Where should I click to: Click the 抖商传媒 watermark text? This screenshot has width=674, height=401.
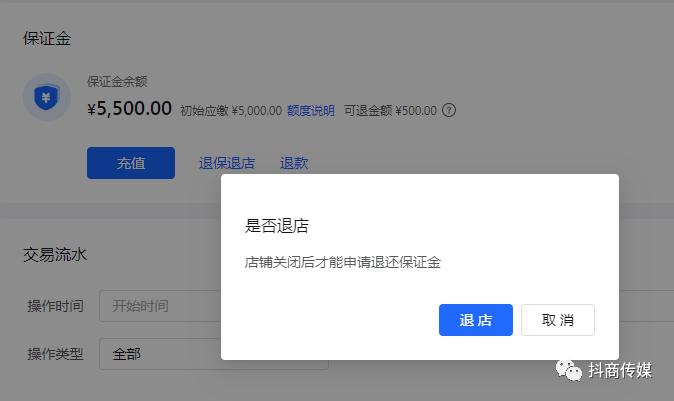coord(620,370)
